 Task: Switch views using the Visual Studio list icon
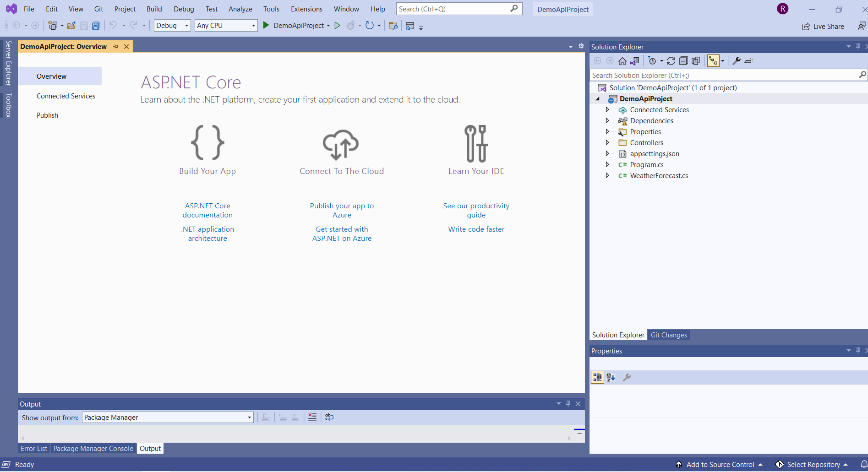[x=635, y=61]
